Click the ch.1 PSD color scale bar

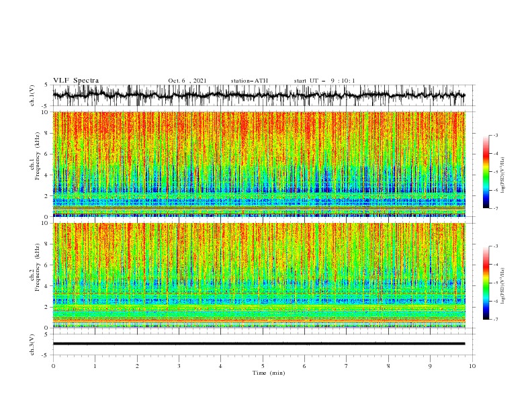tap(486, 172)
